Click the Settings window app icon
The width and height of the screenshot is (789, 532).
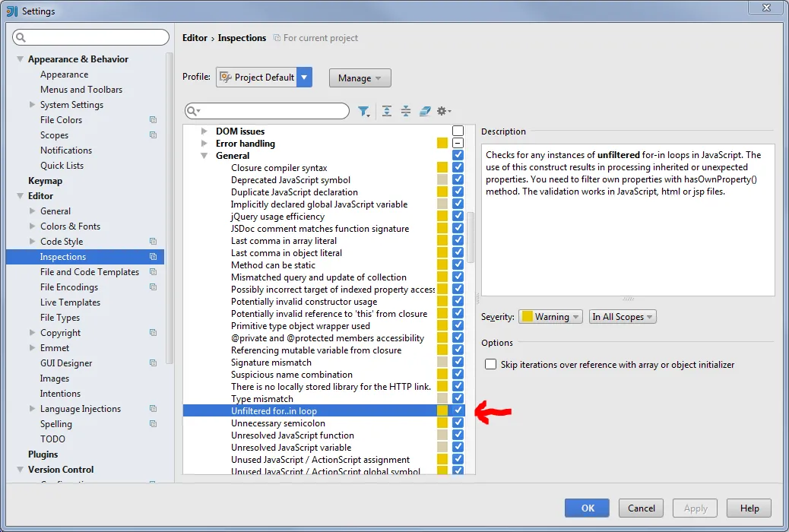(x=12, y=11)
